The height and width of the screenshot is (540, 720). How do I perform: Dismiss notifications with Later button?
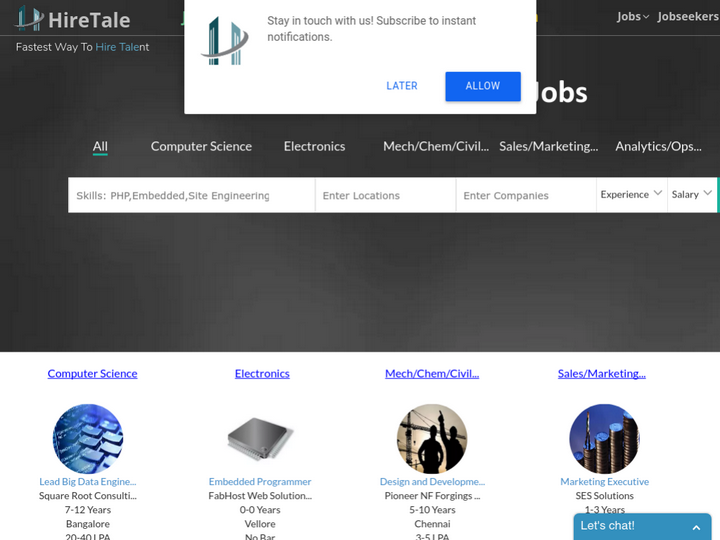point(402,86)
